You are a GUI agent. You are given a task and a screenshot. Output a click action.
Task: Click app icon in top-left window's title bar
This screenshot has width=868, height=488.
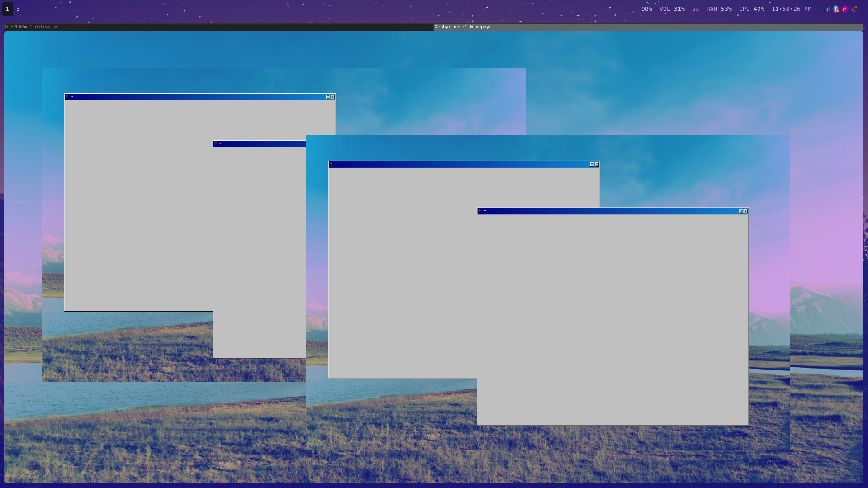(67, 97)
